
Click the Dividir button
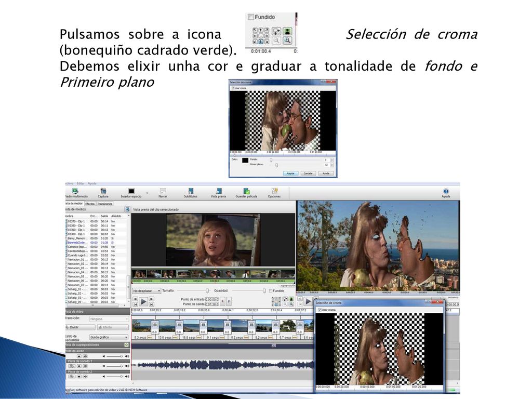click(81, 327)
